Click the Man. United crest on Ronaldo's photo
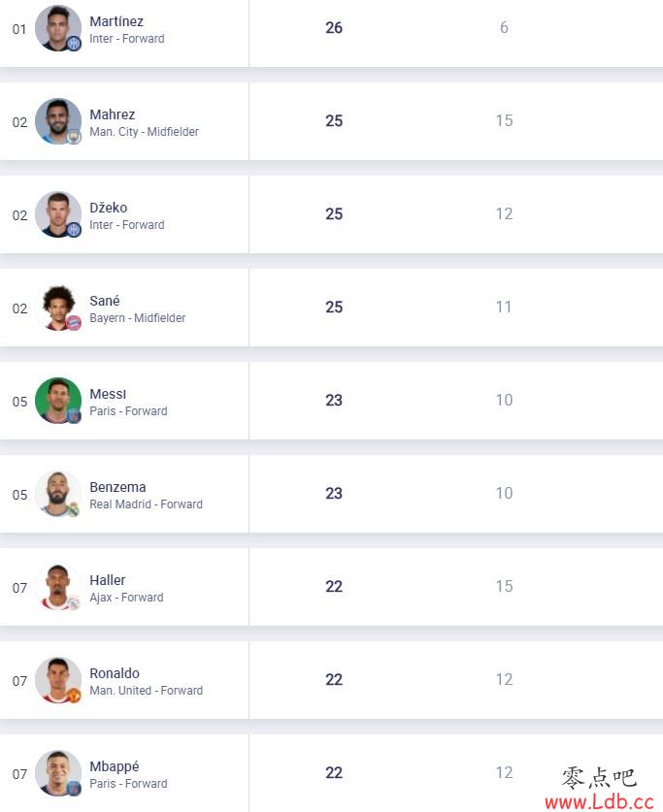This screenshot has height=812, width=663. (x=74, y=696)
